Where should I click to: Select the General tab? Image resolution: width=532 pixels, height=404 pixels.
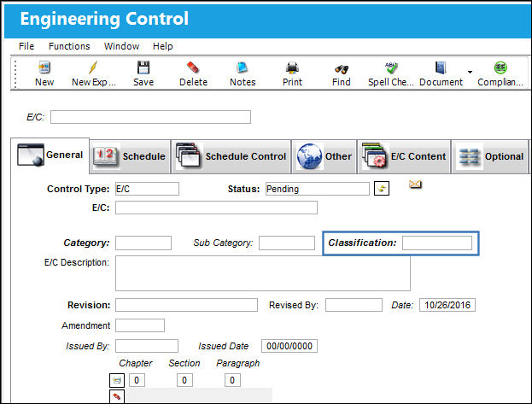[50, 155]
